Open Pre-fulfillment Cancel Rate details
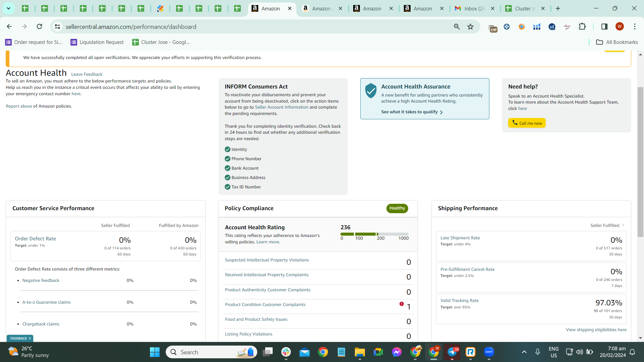 click(x=468, y=269)
